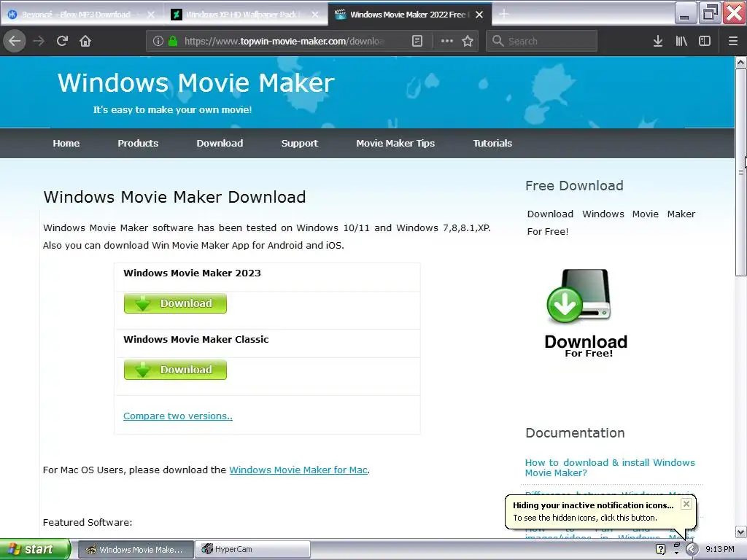Open the Firefox hamburger menu
Viewport: 747px width, 560px height.
pos(733,41)
